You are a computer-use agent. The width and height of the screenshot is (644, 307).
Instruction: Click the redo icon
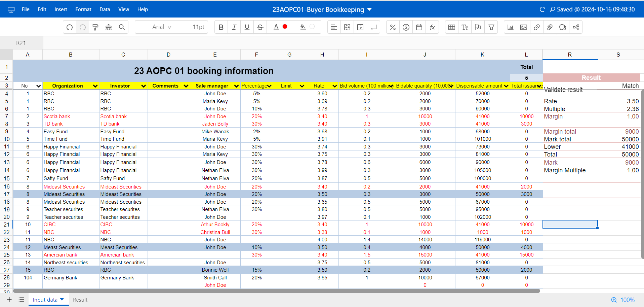(83, 27)
